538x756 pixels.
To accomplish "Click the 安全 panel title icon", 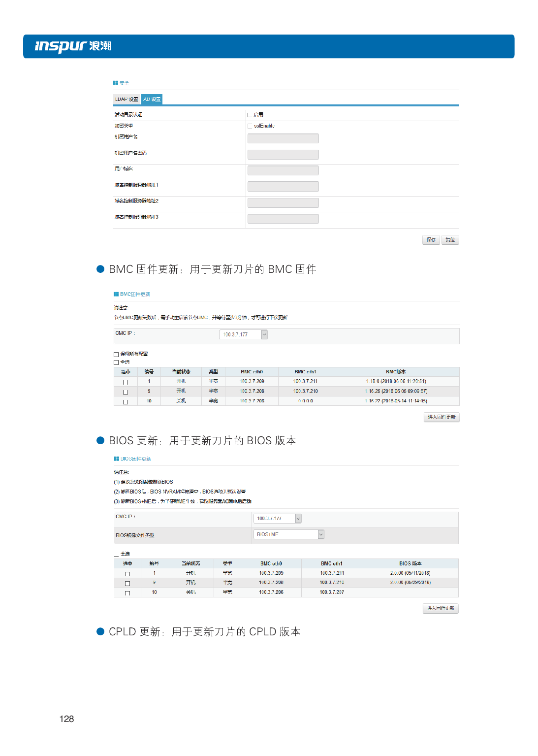I will coord(116,83).
